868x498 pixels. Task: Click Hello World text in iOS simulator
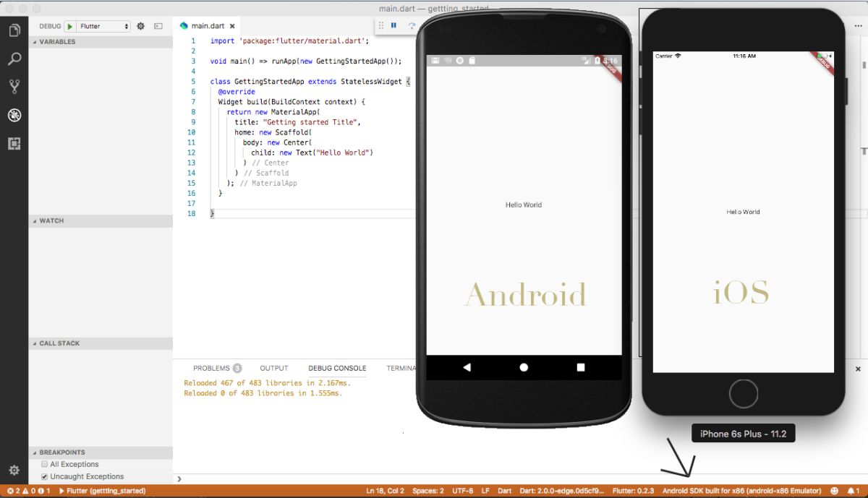pos(743,212)
